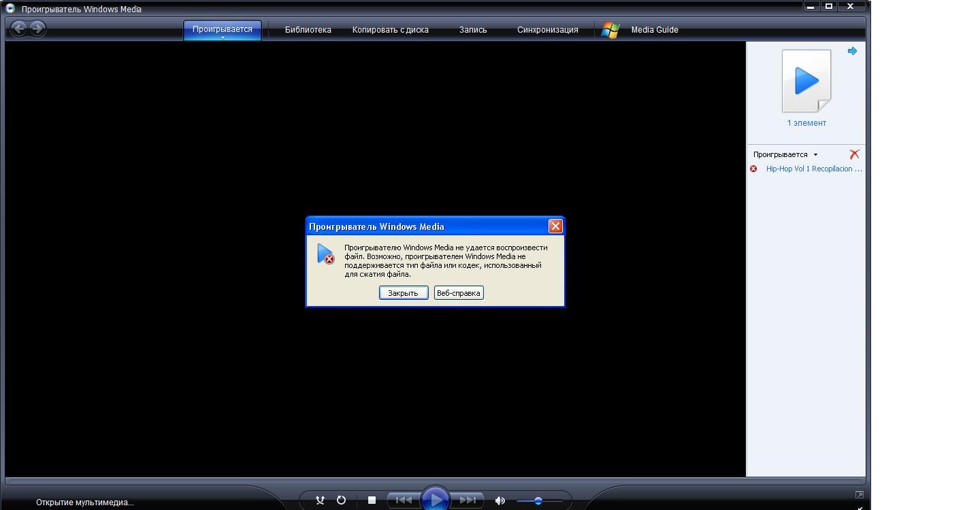Toggle repeat mode
This screenshot has height=510, width=980.
[341, 500]
